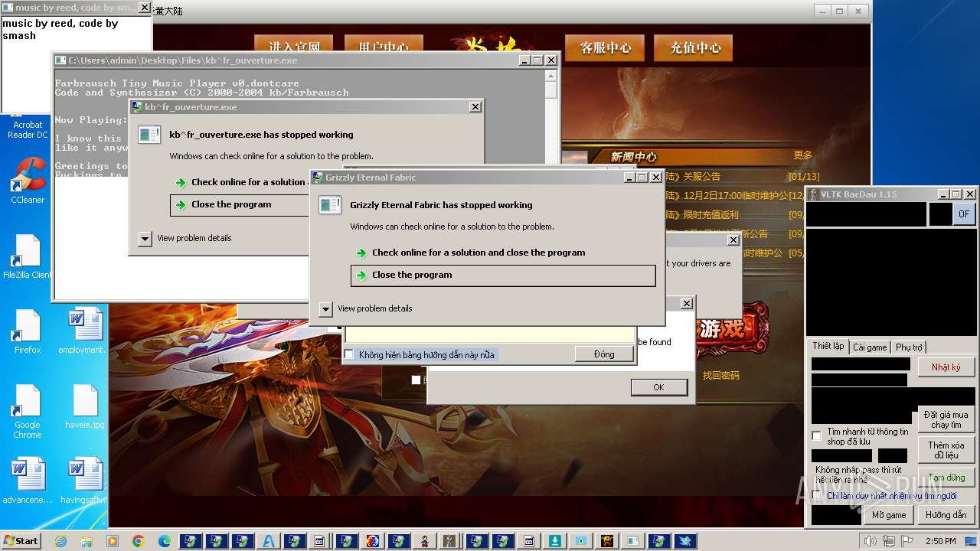Image resolution: width=980 pixels, height=551 pixels.
Task: Click 'Thêm xóa dữ liệu' button
Action: (x=946, y=450)
